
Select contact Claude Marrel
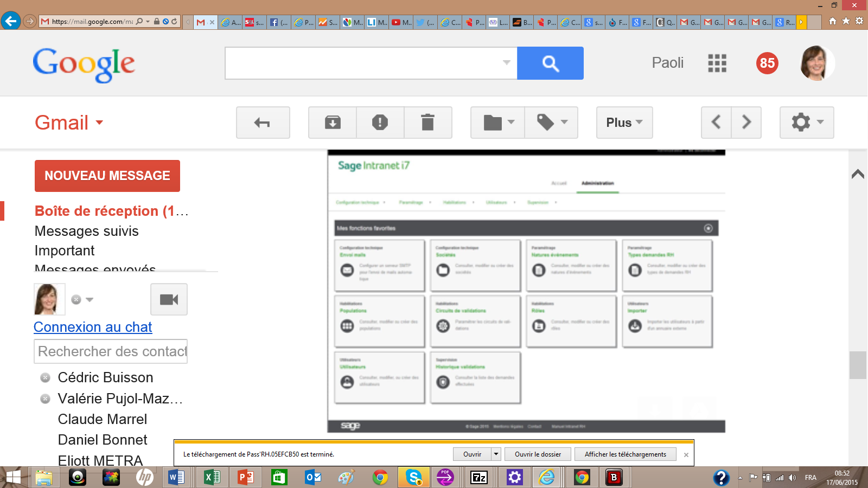(x=103, y=419)
